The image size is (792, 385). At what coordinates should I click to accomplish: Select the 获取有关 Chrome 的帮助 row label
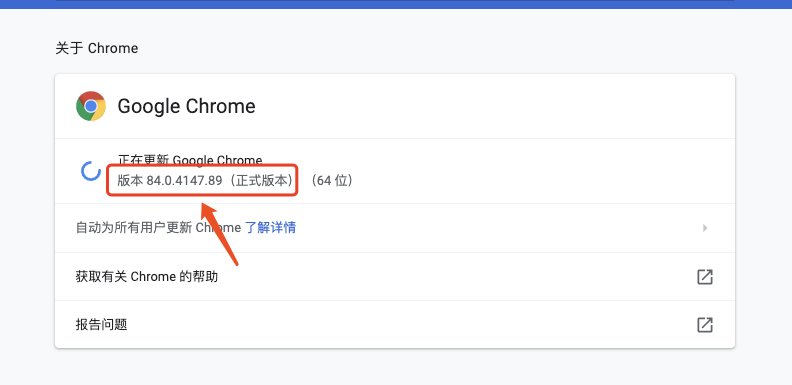[x=147, y=277]
